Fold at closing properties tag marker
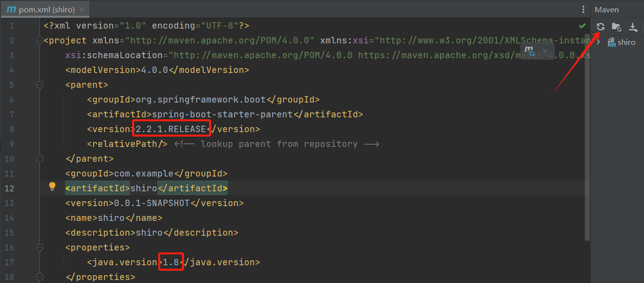The height and width of the screenshot is (283, 644). 39,277
